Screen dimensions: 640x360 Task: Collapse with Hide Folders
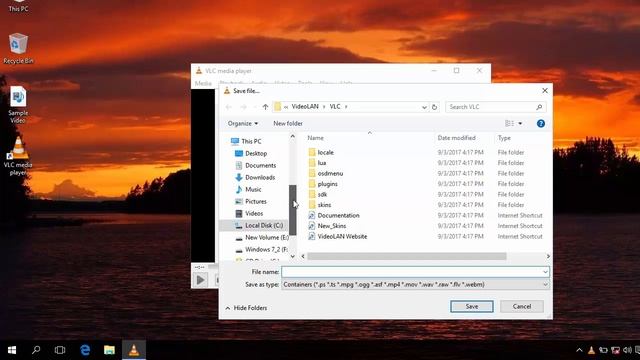(x=246, y=308)
